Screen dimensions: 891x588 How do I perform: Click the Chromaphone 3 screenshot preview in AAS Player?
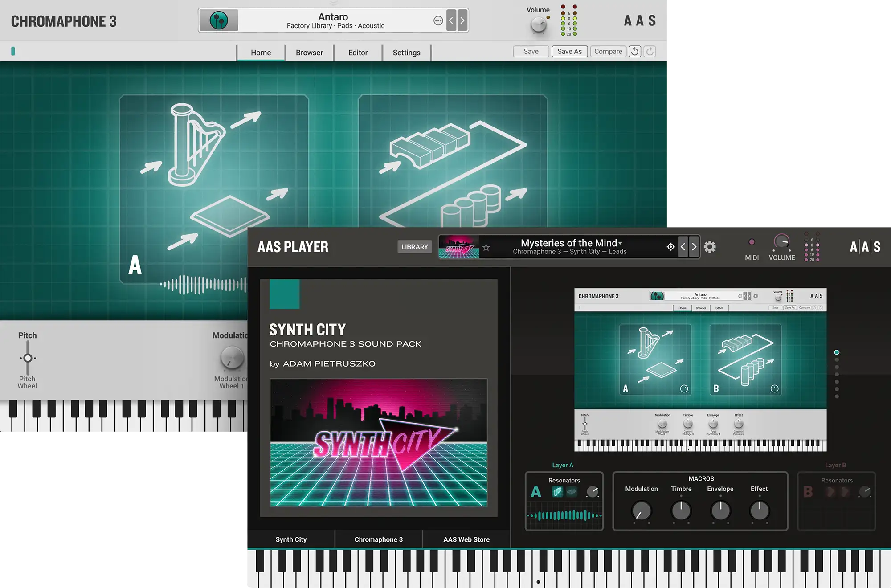pyautogui.click(x=700, y=370)
